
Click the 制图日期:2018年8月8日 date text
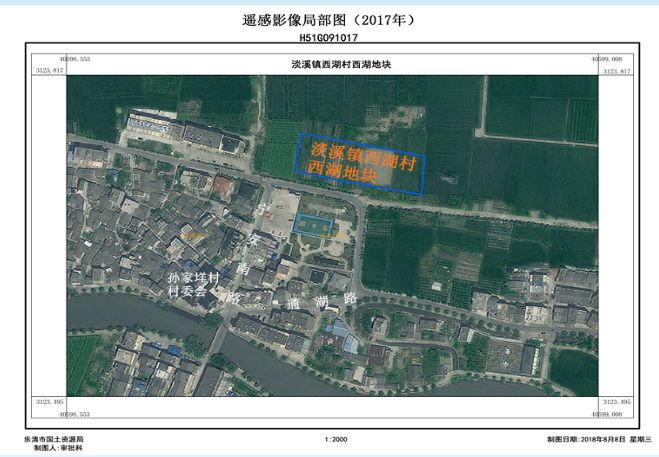586,440
